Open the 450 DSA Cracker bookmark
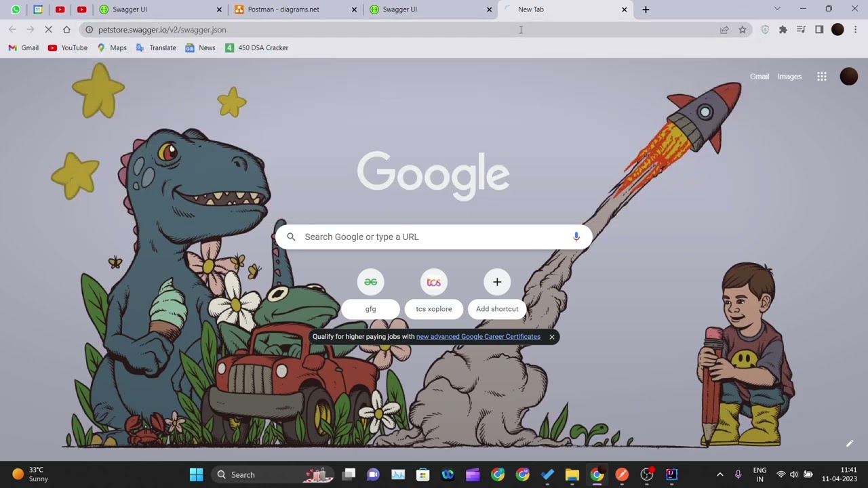The height and width of the screenshot is (488, 868). [x=257, y=48]
